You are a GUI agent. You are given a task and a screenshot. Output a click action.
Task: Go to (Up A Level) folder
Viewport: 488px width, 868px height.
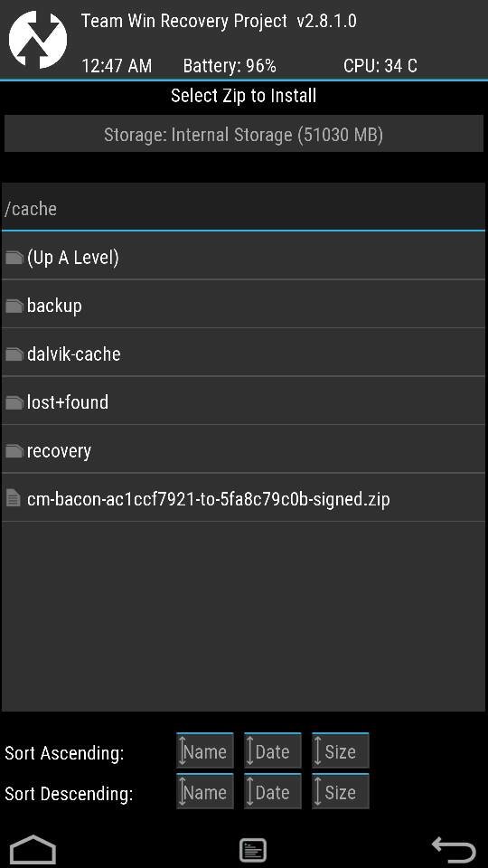pyautogui.click(x=243, y=257)
